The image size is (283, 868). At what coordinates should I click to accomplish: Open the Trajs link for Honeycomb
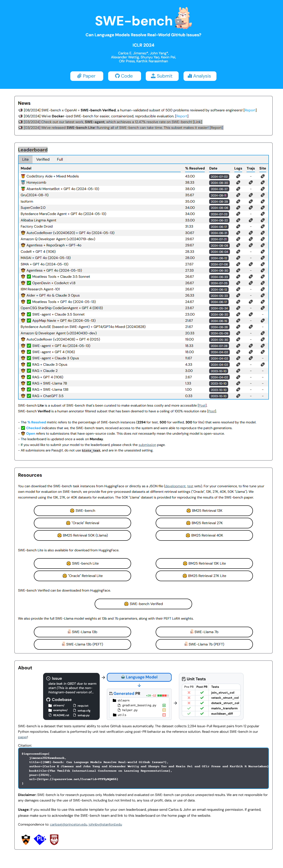(x=251, y=183)
